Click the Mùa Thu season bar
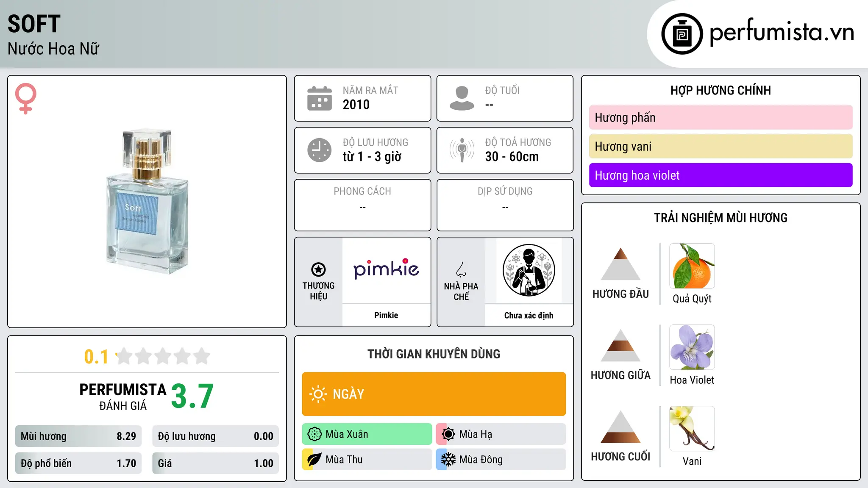Image resolution: width=868 pixels, height=488 pixels. (367, 460)
